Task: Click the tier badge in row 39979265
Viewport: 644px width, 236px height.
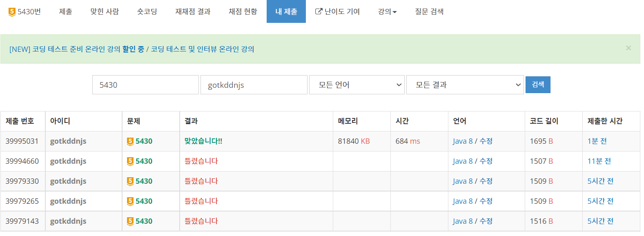Action: point(130,201)
